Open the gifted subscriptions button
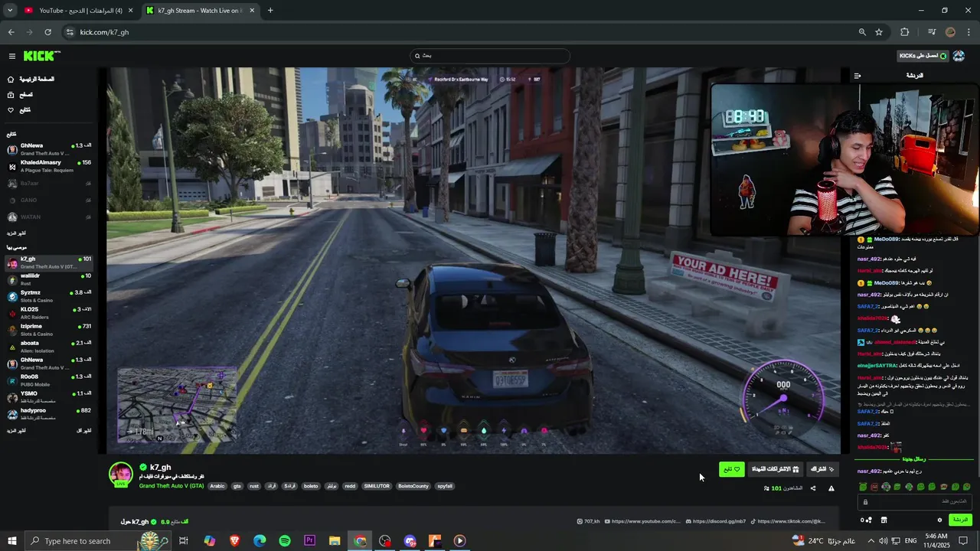 click(x=775, y=469)
